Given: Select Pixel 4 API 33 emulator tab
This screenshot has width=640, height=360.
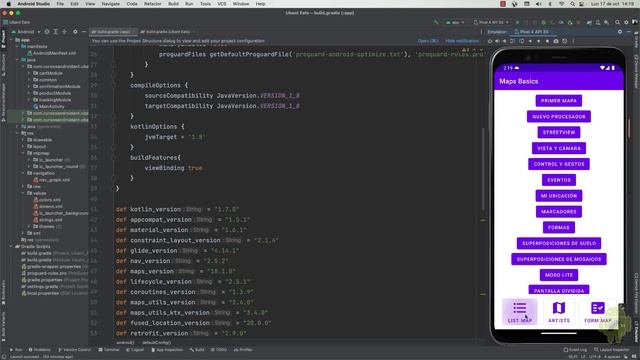Looking at the screenshot, I should click(533, 31).
